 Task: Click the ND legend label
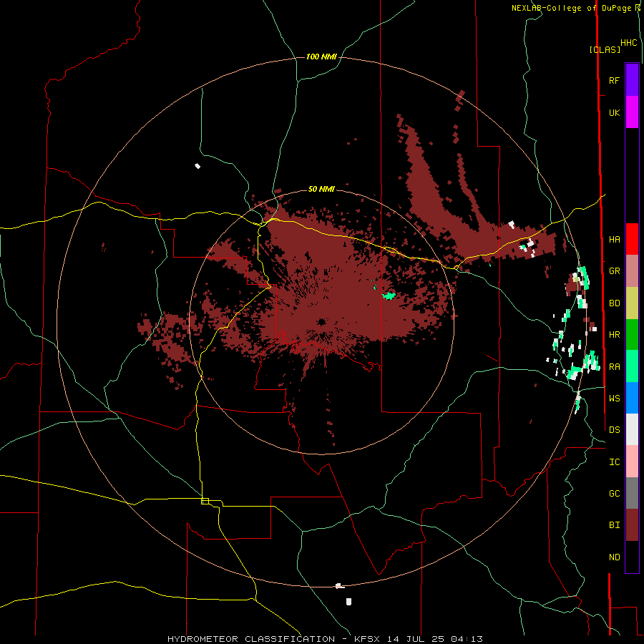tap(614, 557)
